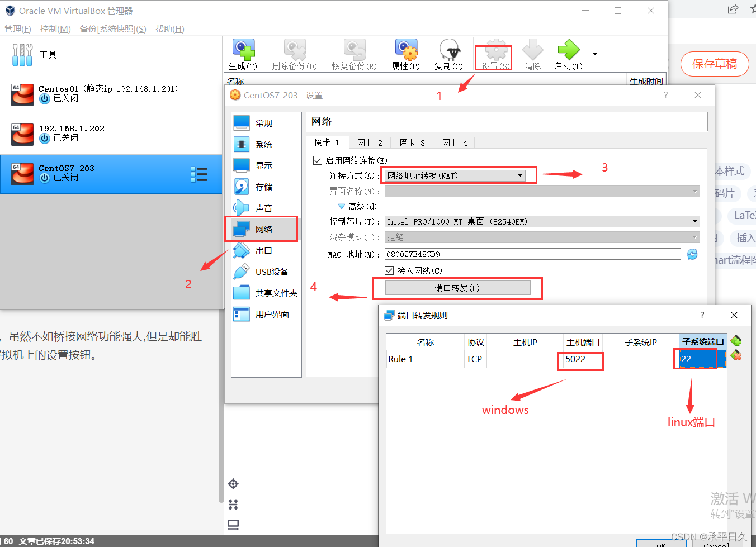
Task: Click the host port 5022 cell
Action: pos(582,359)
